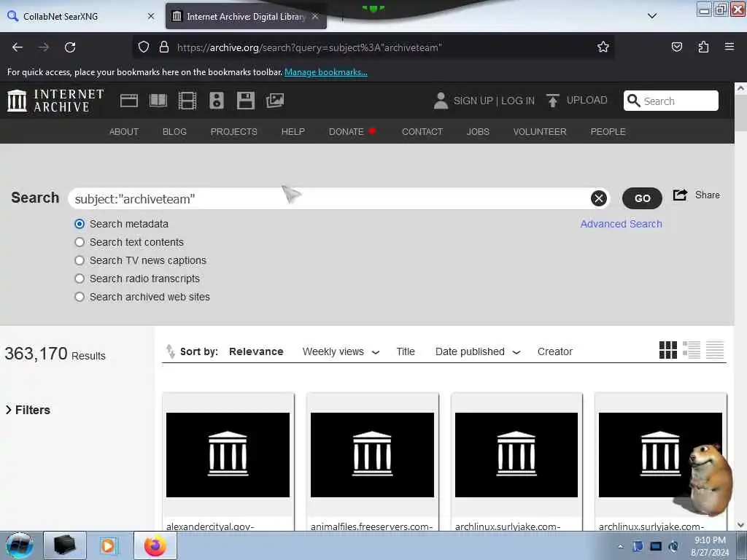Clear the search query with X icon
The image size is (747, 560).
(x=599, y=198)
